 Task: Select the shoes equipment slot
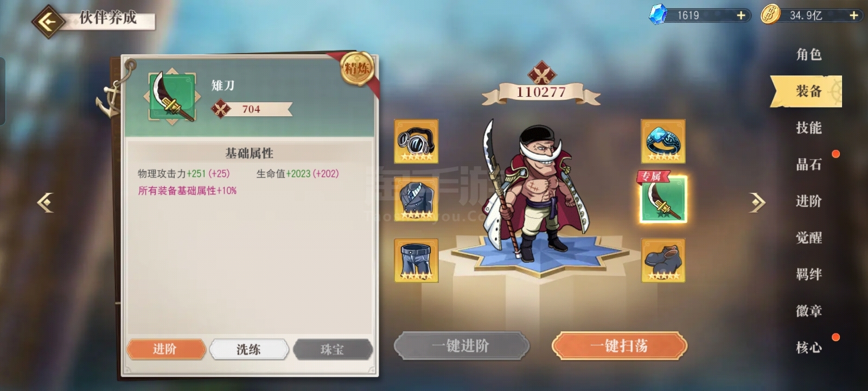point(663,260)
